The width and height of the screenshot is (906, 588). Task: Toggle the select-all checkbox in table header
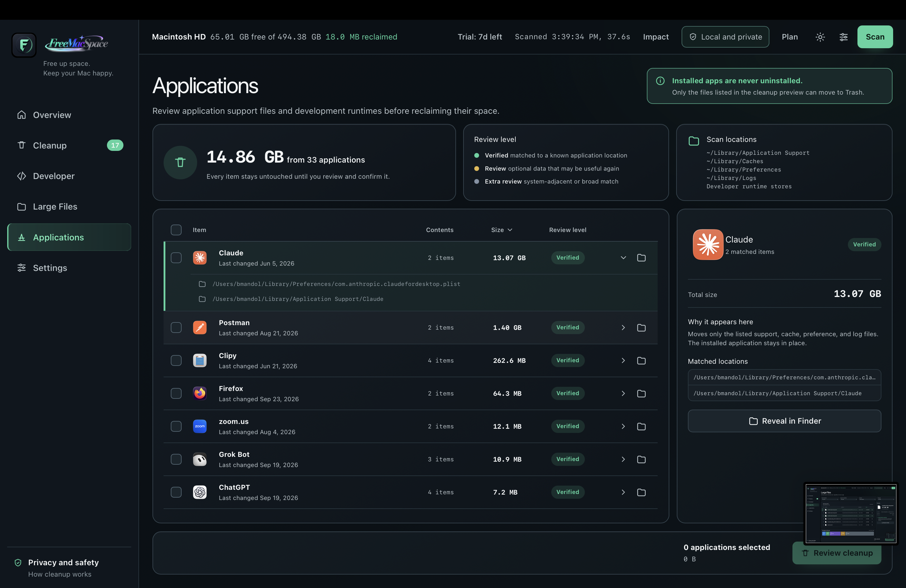[x=176, y=230]
